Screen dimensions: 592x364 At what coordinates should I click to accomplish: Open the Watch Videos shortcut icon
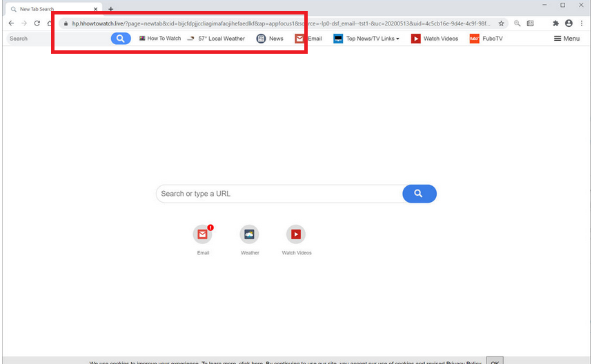pyautogui.click(x=296, y=235)
